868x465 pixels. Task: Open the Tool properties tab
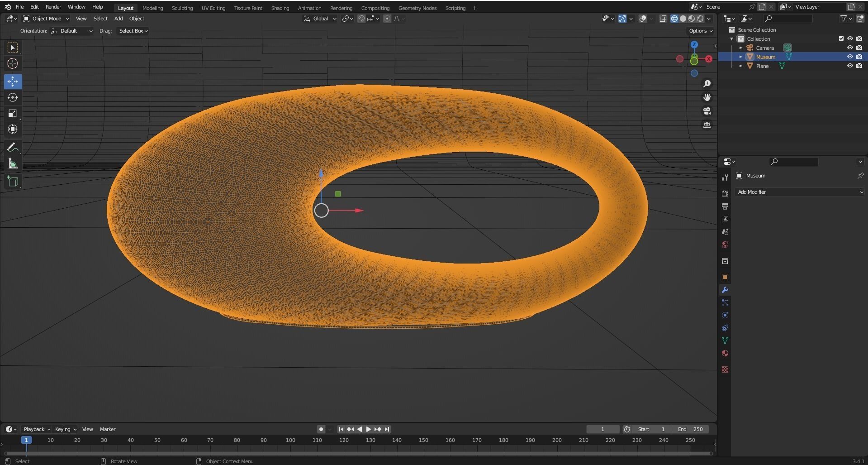pyautogui.click(x=725, y=177)
